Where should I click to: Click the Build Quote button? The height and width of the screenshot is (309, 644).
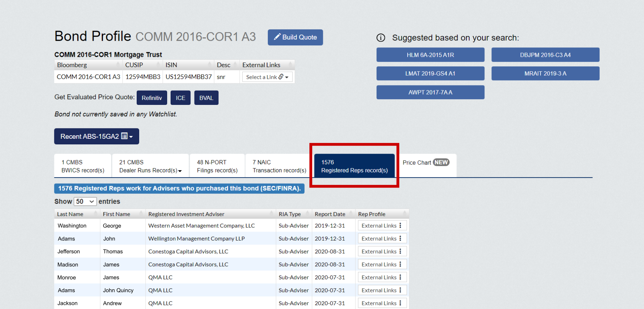tap(295, 37)
